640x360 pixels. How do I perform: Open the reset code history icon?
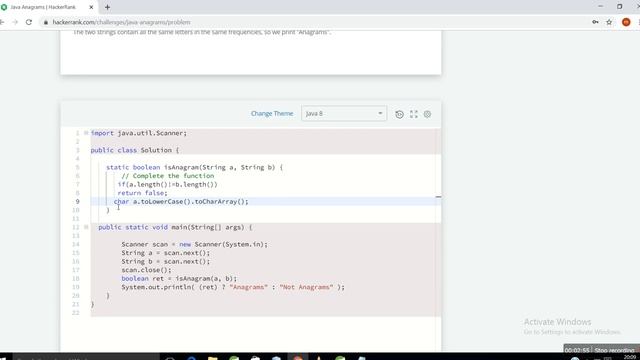pyautogui.click(x=399, y=114)
